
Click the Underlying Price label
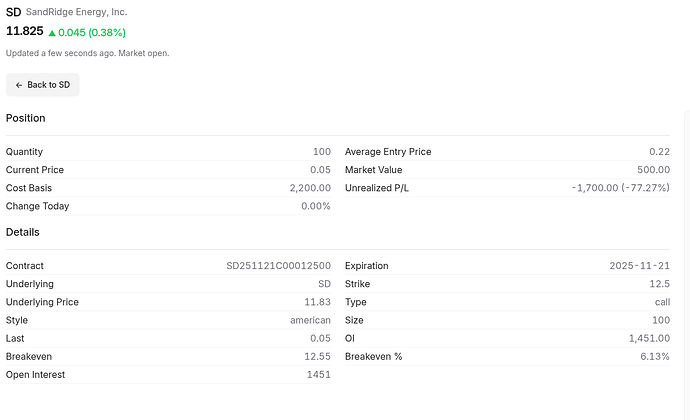(42, 302)
